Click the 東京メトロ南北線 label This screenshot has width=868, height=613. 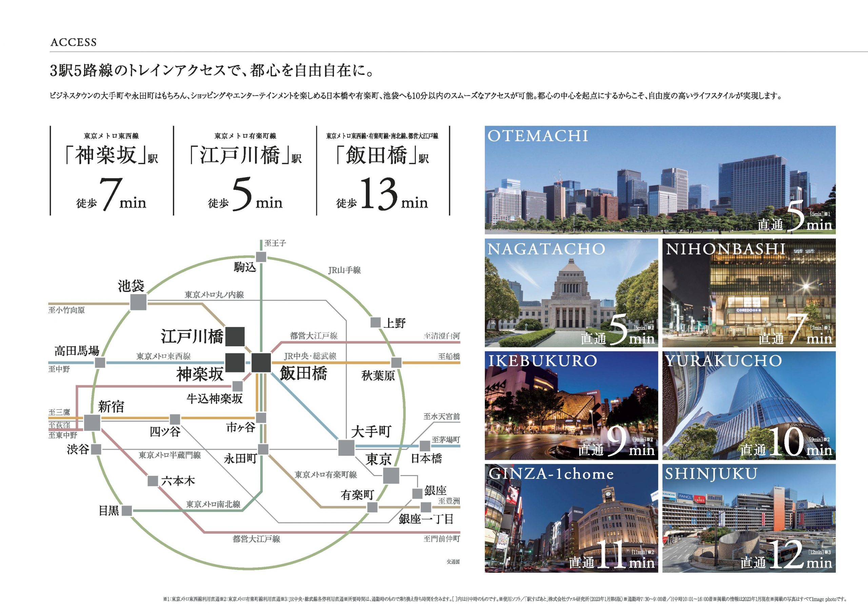[x=213, y=504]
